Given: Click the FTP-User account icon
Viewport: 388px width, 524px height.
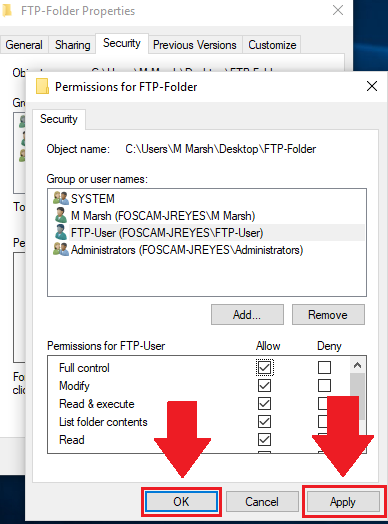Looking at the screenshot, I should point(60,233).
